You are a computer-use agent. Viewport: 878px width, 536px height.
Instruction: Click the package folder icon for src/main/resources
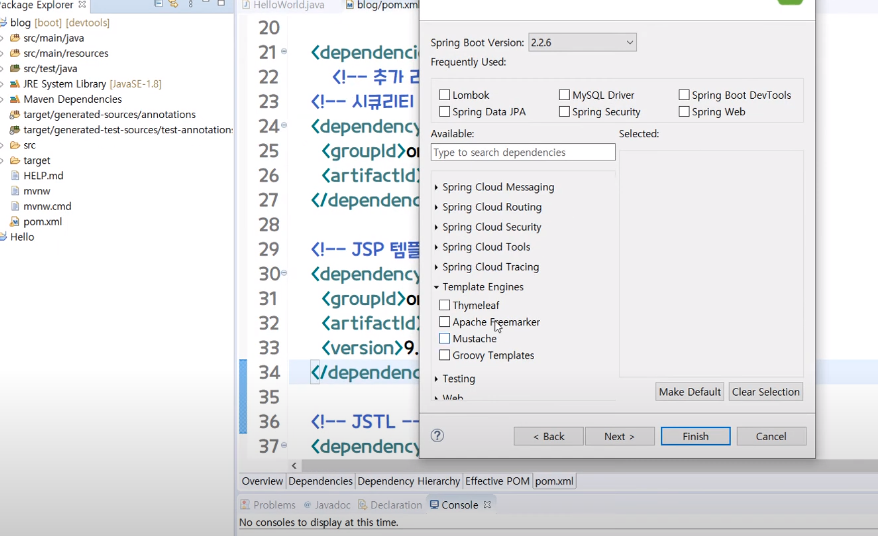(x=15, y=53)
